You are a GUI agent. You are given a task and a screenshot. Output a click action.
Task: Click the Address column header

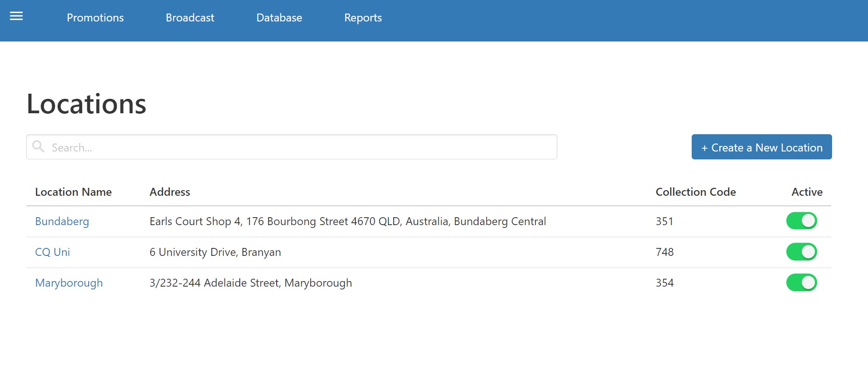tap(170, 192)
